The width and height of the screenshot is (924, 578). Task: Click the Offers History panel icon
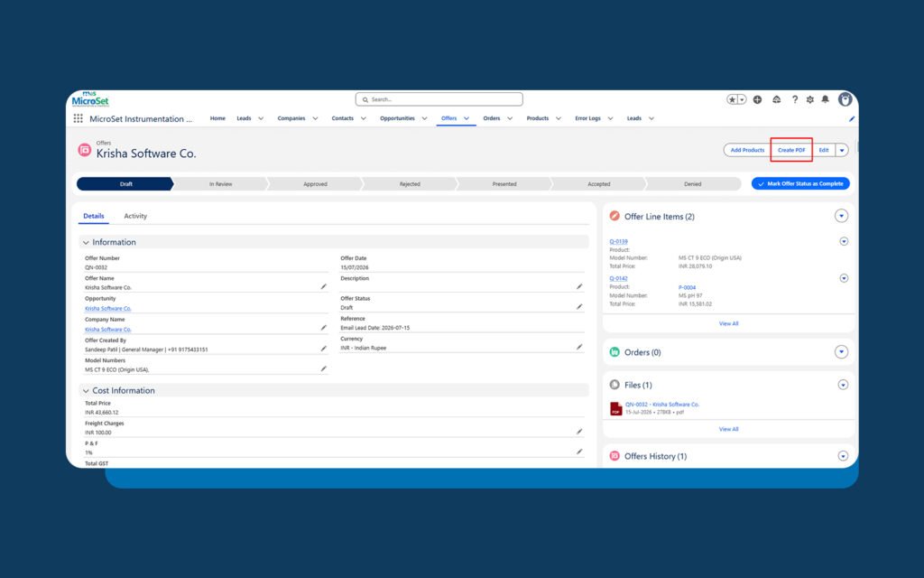pyautogui.click(x=614, y=456)
